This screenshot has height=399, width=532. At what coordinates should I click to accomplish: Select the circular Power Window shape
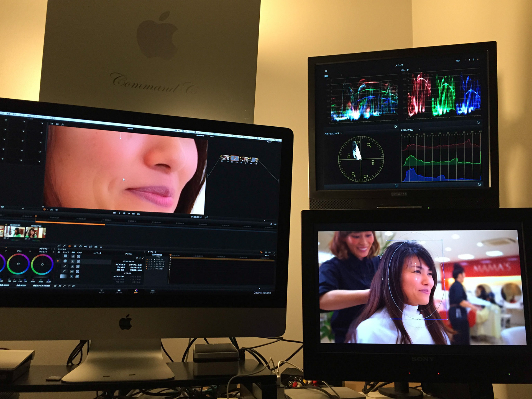(65, 261)
